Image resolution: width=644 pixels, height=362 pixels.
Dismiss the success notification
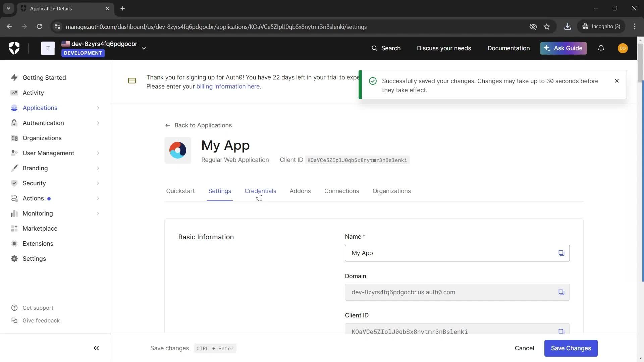pyautogui.click(x=616, y=81)
